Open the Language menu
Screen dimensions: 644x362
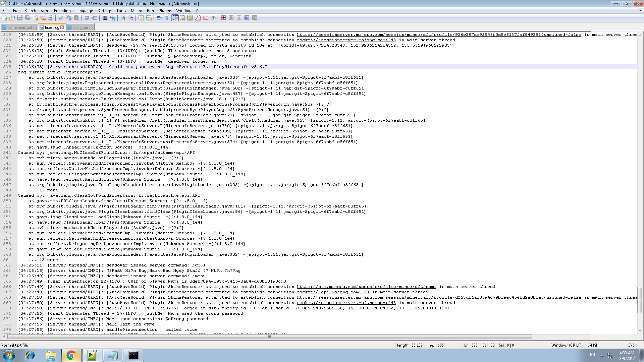click(84, 11)
